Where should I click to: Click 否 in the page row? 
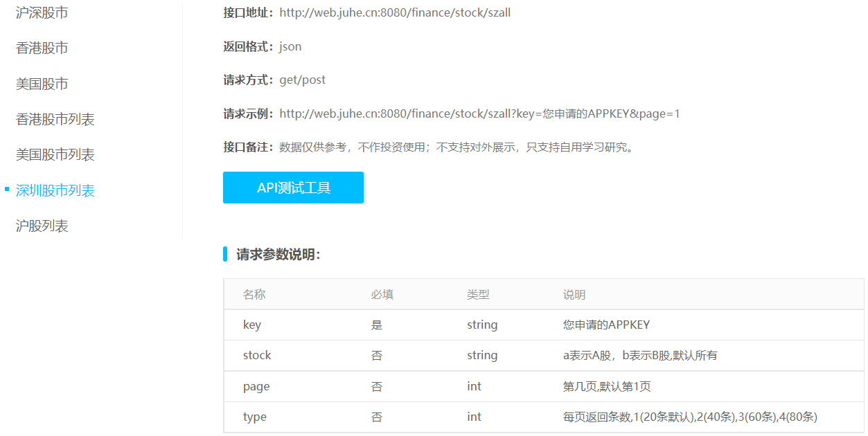coord(377,386)
